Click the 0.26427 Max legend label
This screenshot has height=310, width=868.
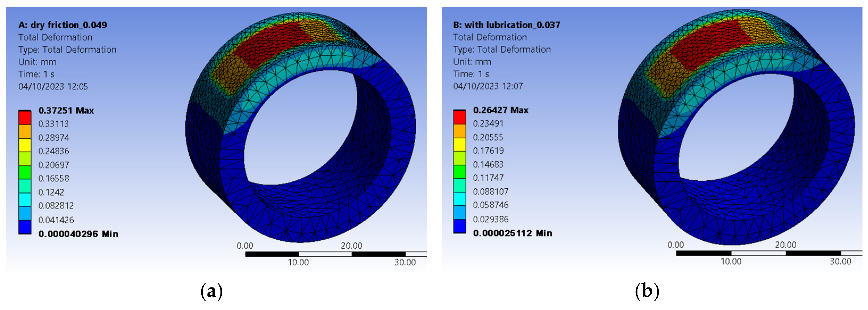coord(500,111)
